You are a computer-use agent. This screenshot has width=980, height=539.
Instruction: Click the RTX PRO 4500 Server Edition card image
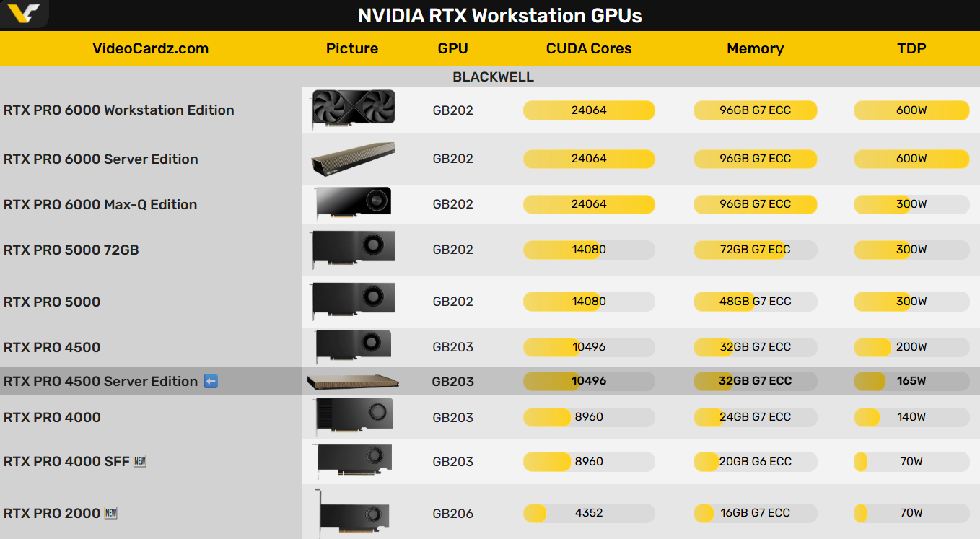(x=353, y=382)
